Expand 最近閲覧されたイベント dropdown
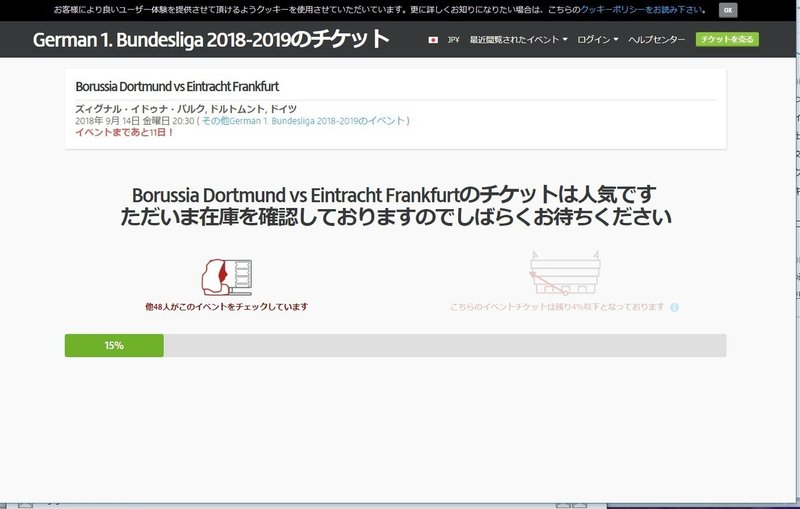 [x=518, y=40]
